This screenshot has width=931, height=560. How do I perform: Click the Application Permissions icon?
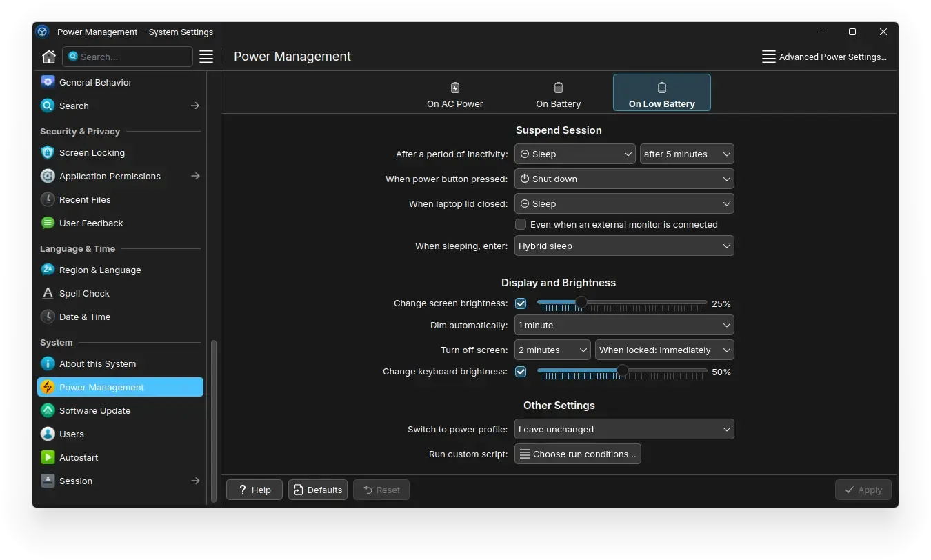[x=48, y=176]
